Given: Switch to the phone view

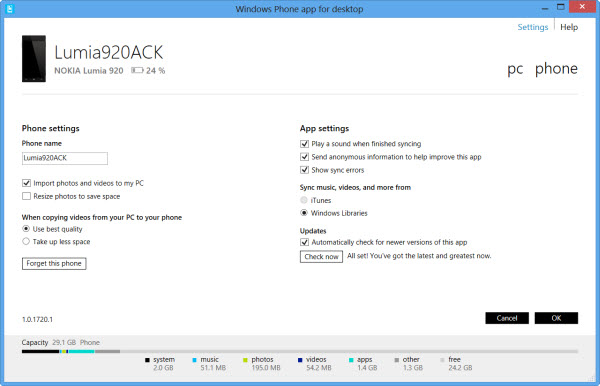Looking at the screenshot, I should click(x=556, y=69).
